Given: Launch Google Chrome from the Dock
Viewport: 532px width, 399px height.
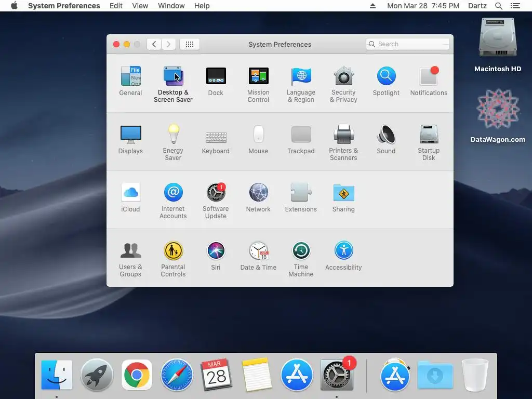Looking at the screenshot, I should [x=137, y=375].
